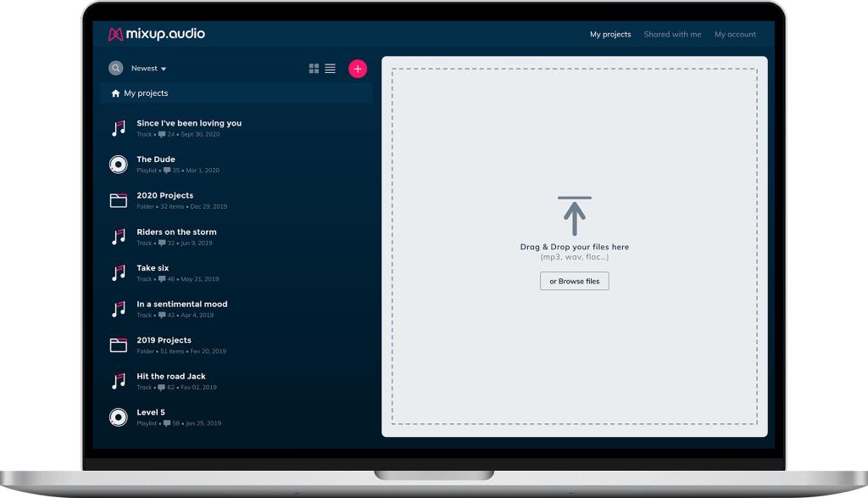Open track Riders on the storm
868x498 pixels.
tap(176, 232)
